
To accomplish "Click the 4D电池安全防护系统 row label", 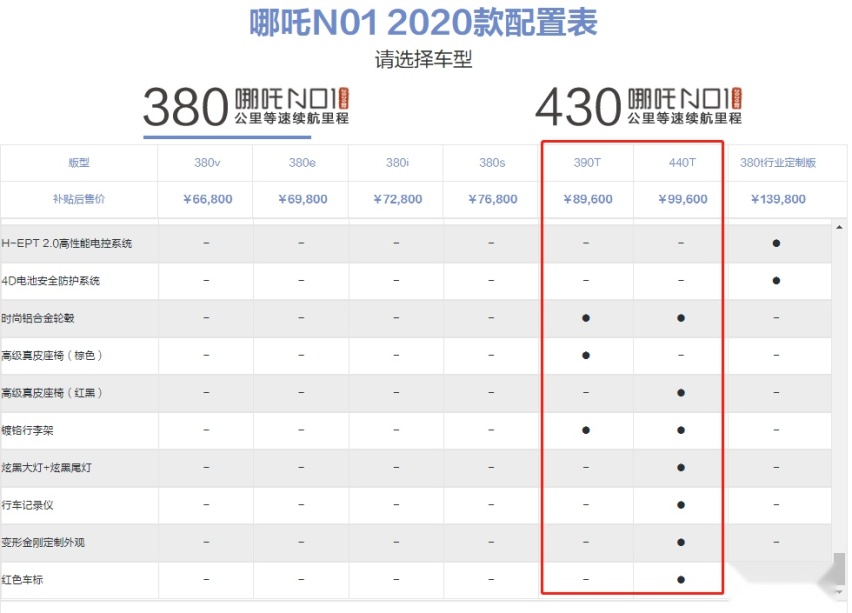I will point(51,281).
